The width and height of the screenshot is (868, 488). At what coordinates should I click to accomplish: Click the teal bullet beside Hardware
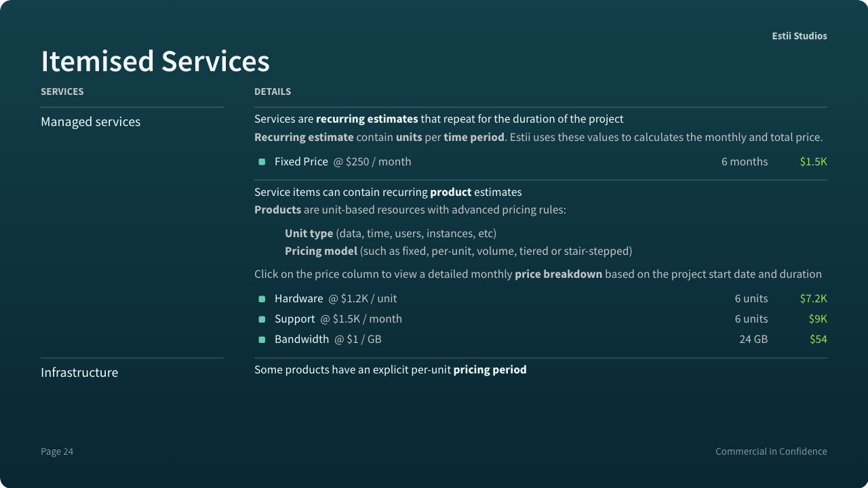(x=262, y=299)
